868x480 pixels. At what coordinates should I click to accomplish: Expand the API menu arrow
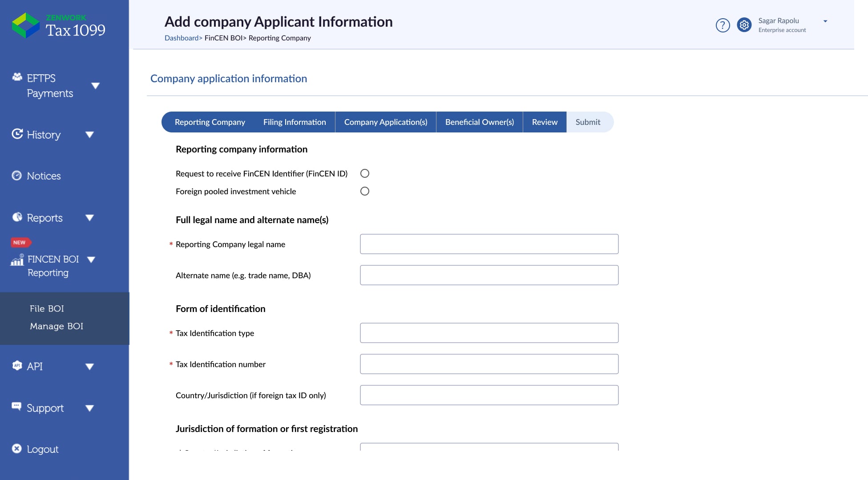[89, 367]
